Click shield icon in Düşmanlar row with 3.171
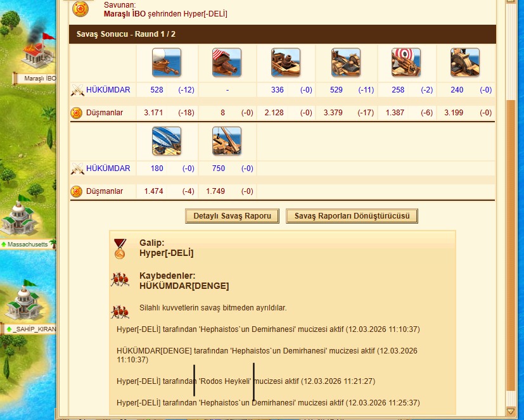This screenshot has height=420, width=524. click(x=76, y=113)
